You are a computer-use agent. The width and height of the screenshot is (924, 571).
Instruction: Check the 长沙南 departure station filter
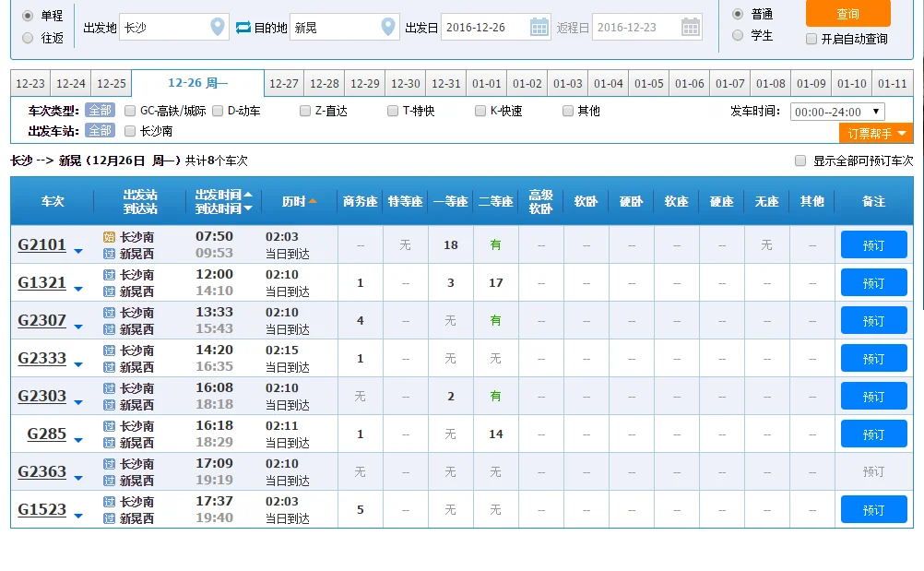click(129, 130)
